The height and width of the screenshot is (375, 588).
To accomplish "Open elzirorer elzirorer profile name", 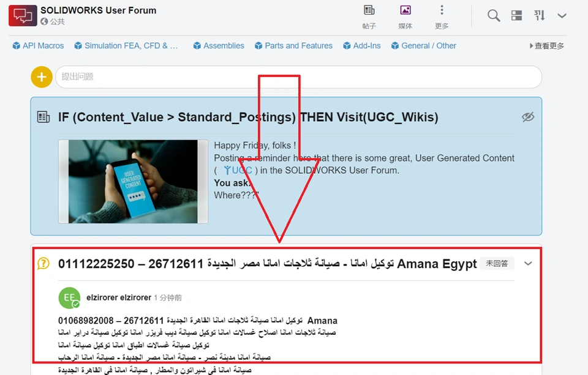I will (x=118, y=297).
